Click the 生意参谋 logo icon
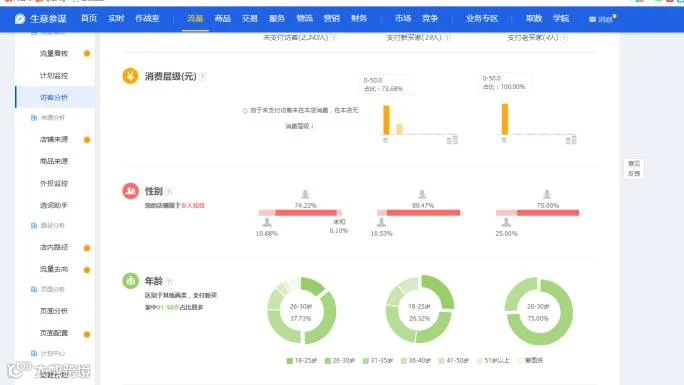The image size is (684, 385). pos(20,19)
